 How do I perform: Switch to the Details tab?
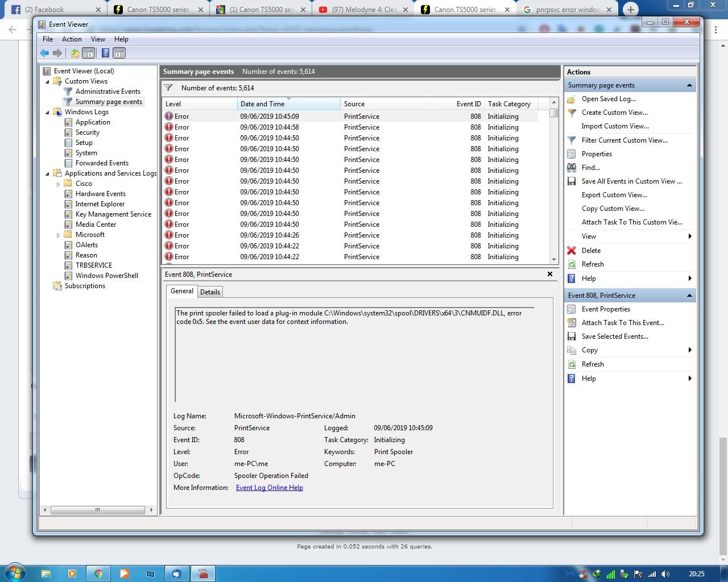210,292
